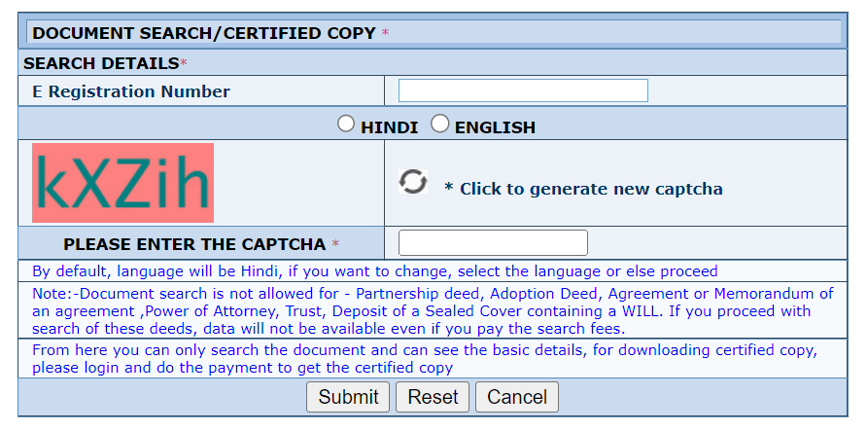Select the ENGLISH radio button

pyautogui.click(x=440, y=125)
